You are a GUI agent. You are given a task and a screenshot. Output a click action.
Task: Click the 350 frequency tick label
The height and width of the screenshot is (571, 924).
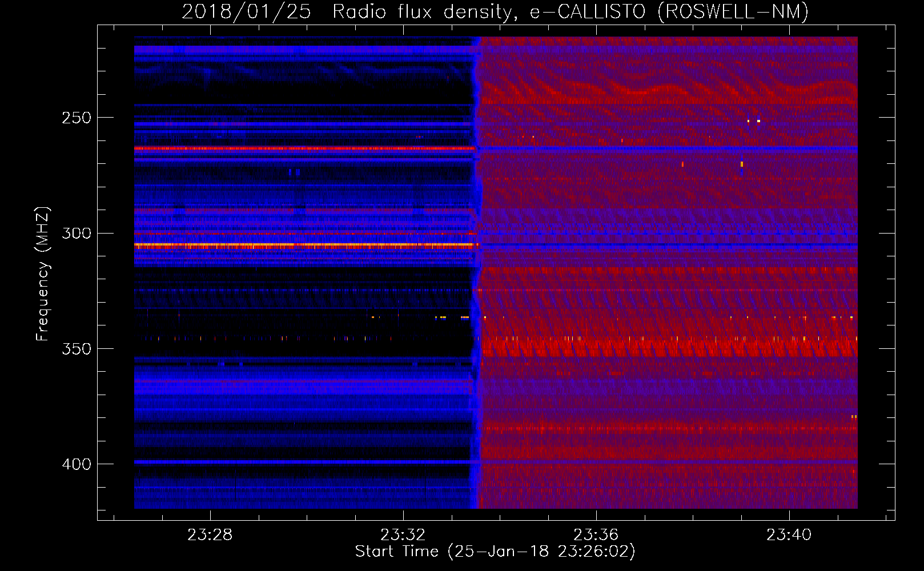point(77,348)
